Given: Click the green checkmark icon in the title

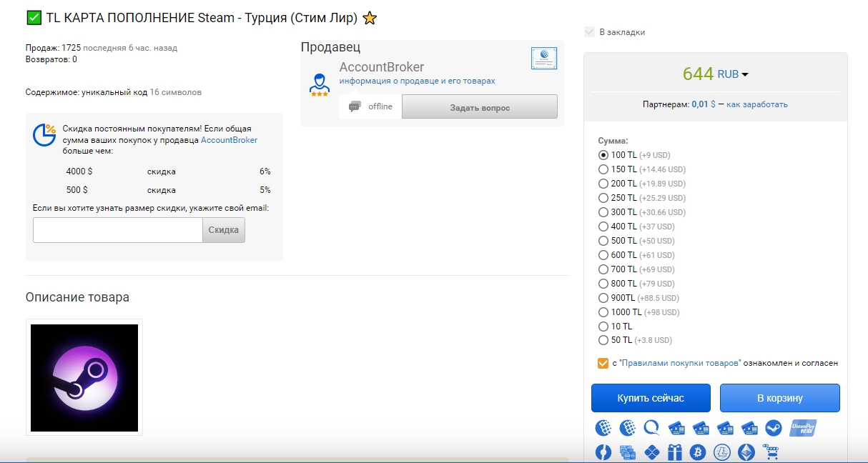Looking at the screenshot, I should coord(34,19).
